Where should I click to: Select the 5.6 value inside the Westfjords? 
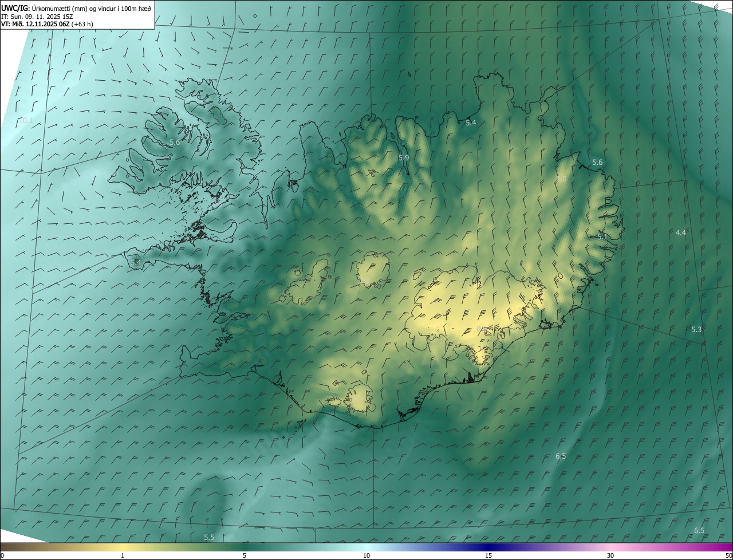(x=175, y=142)
